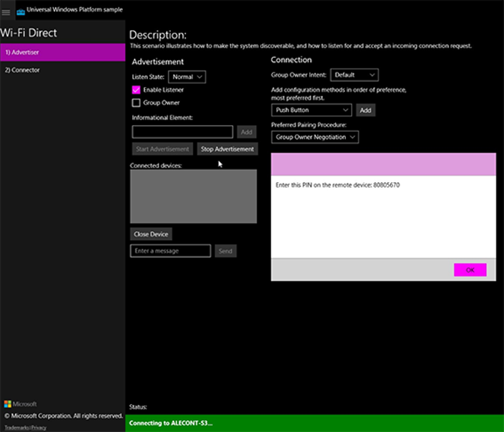Uncheck the Enable Listener checkbox
This screenshot has width=504, height=432.
click(x=136, y=90)
